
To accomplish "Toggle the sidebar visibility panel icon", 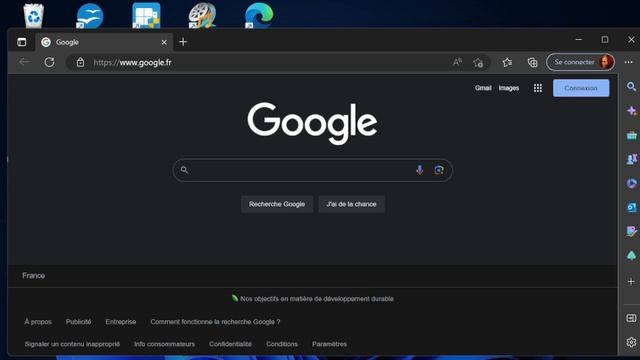I will tap(631, 318).
